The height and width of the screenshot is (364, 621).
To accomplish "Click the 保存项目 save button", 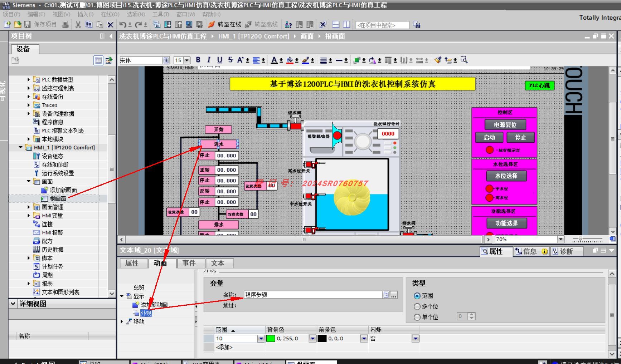I will pyautogui.click(x=40, y=24).
